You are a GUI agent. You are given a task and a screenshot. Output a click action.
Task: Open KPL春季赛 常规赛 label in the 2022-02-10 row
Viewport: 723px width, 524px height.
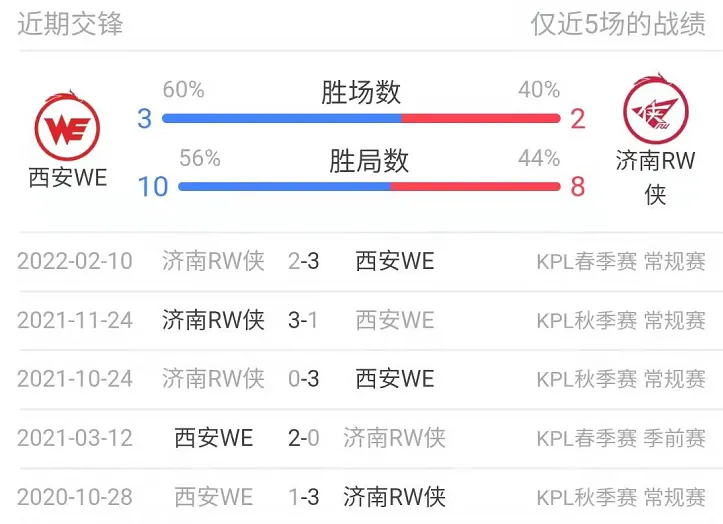pos(621,261)
